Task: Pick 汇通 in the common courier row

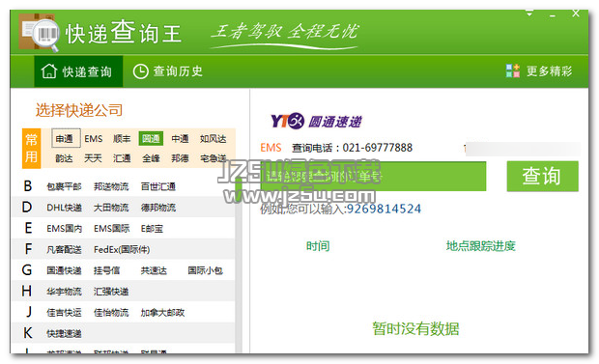Action: click(122, 158)
